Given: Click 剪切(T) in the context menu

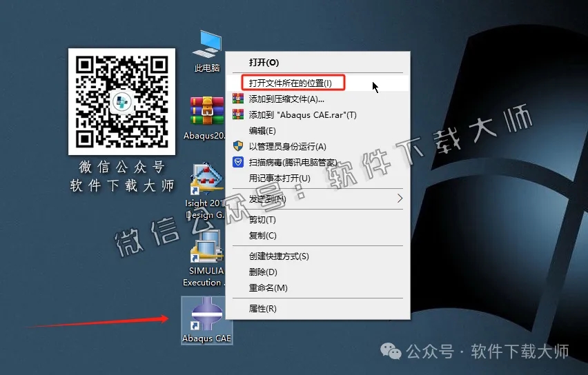Looking at the screenshot, I should [317, 219].
